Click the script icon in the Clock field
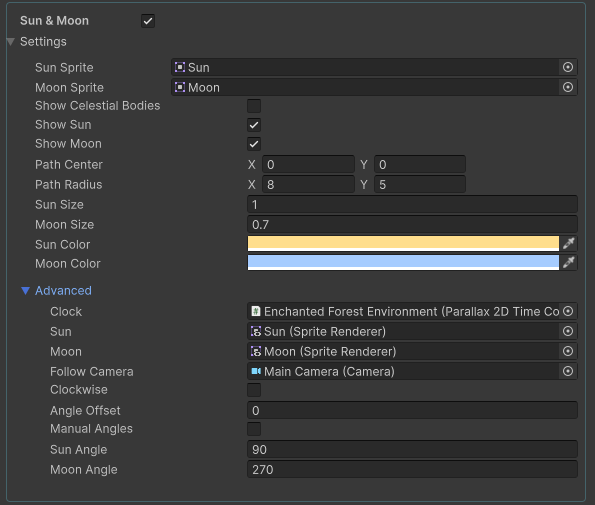This screenshot has width=595, height=505. coord(256,311)
